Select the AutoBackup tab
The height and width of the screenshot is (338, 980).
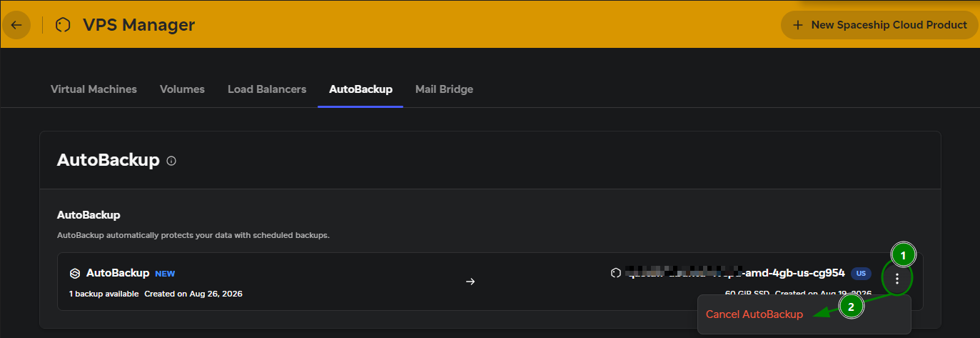pyautogui.click(x=360, y=89)
